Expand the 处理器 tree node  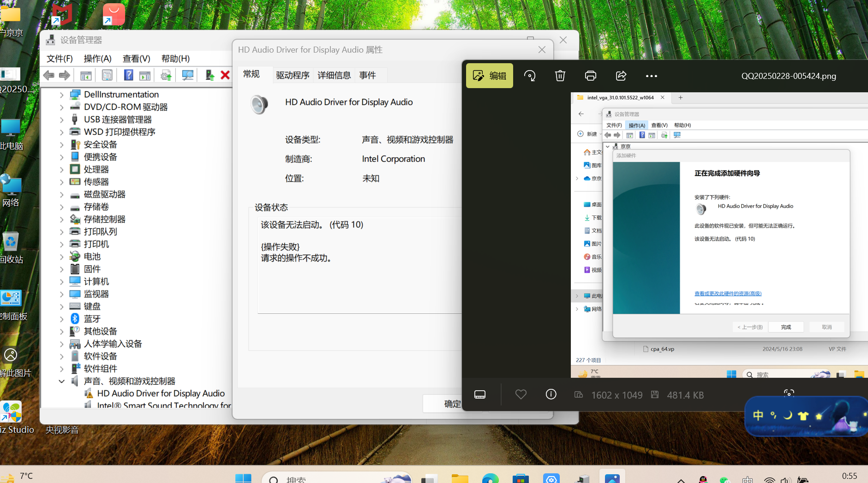[61, 169]
